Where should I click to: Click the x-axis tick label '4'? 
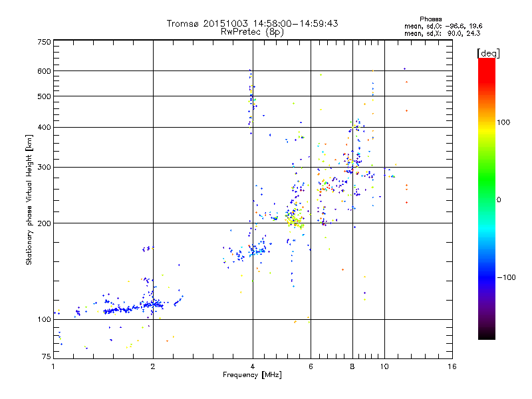coord(253,366)
